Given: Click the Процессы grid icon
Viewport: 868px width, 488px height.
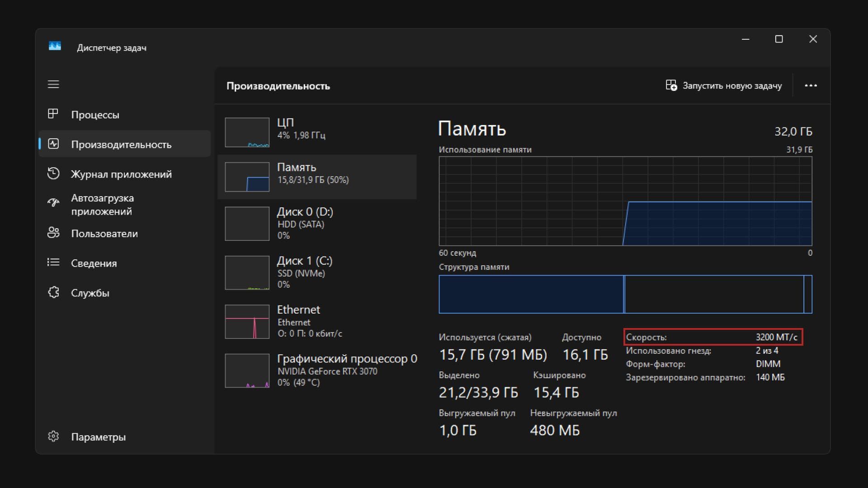Looking at the screenshot, I should click(53, 114).
